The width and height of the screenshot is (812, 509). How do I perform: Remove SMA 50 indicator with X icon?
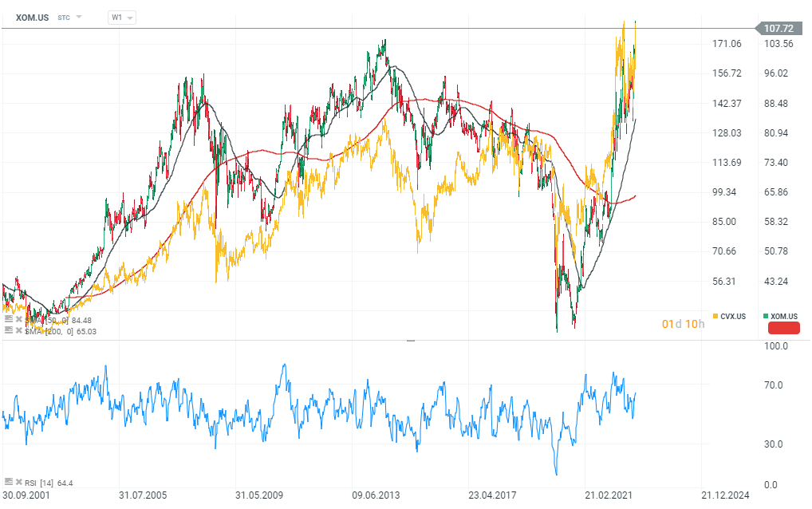pos(19,319)
